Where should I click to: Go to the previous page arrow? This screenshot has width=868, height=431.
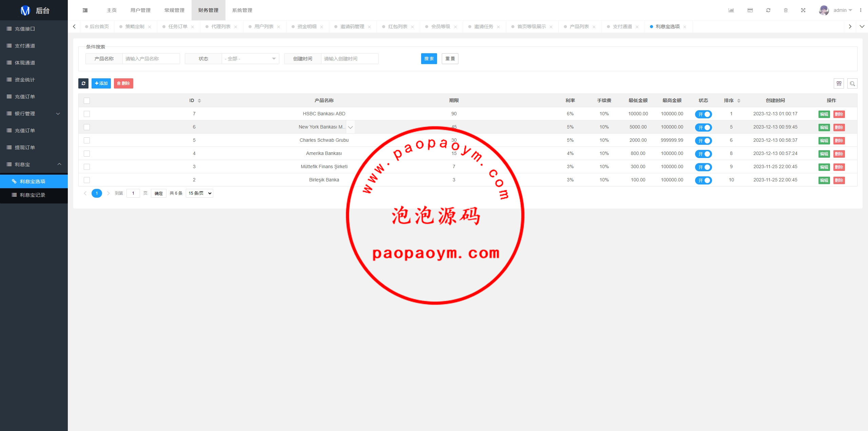[x=85, y=193]
